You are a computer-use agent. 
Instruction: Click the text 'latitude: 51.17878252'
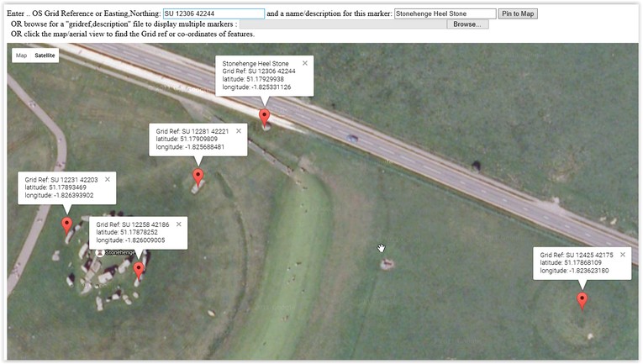tap(127, 232)
